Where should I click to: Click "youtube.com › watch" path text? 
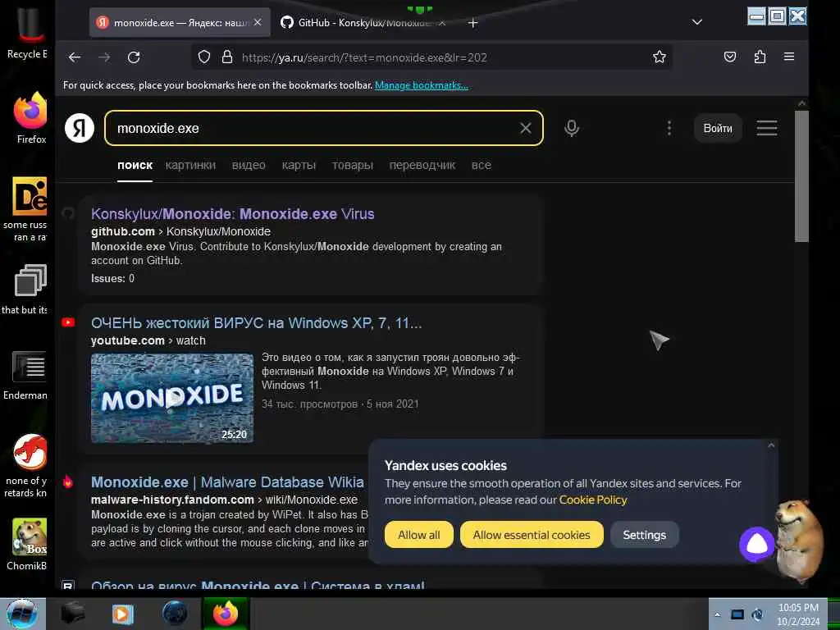pyautogui.click(x=148, y=340)
